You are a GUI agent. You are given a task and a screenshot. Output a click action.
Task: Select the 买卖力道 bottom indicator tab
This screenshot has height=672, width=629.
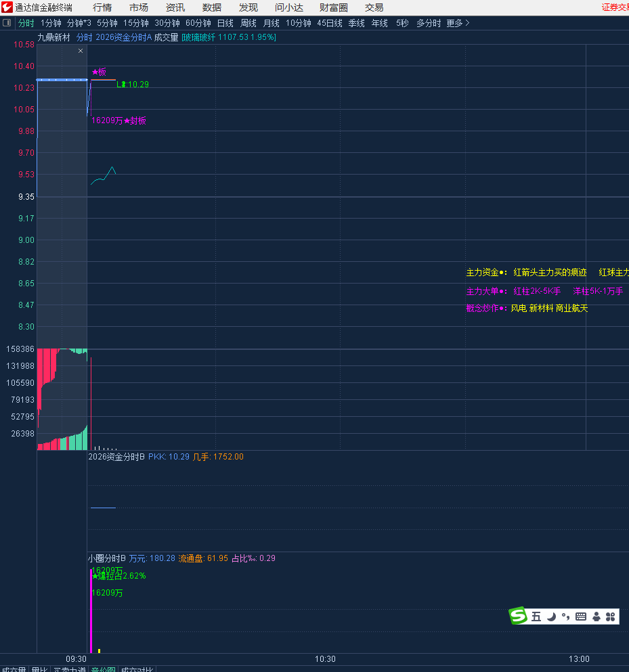pyautogui.click(x=69, y=669)
